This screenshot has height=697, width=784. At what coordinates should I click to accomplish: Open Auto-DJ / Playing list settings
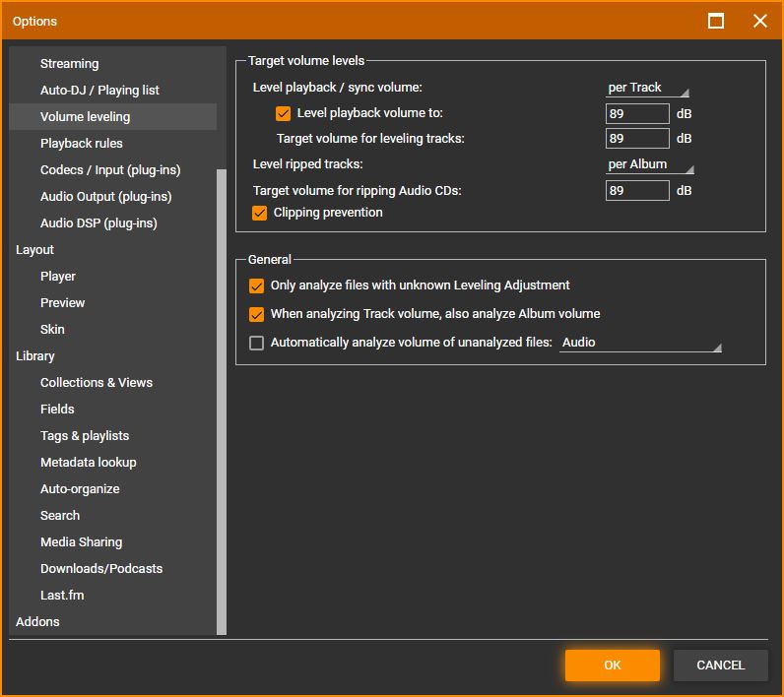pos(99,91)
